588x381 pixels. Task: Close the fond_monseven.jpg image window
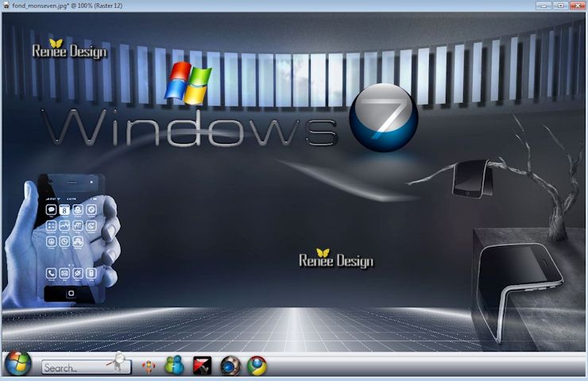pos(578,6)
